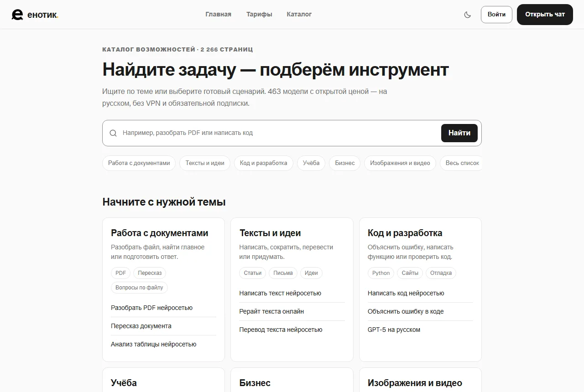Click the Письма tag
Screen dimensions: 584x392
pyautogui.click(x=283, y=273)
